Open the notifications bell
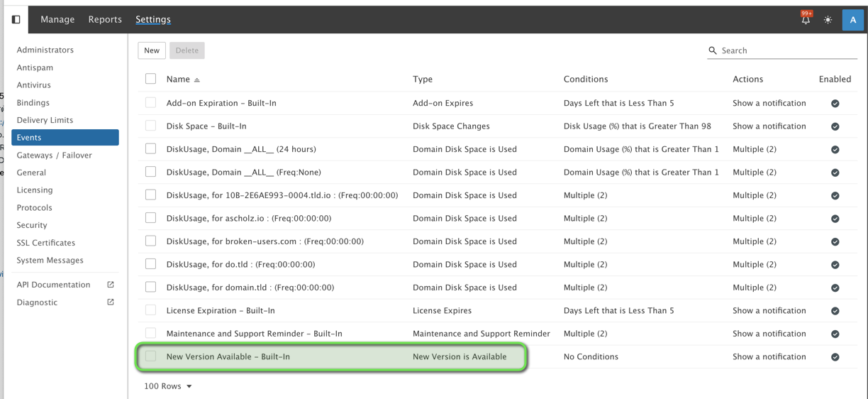The image size is (868, 399). (x=806, y=20)
